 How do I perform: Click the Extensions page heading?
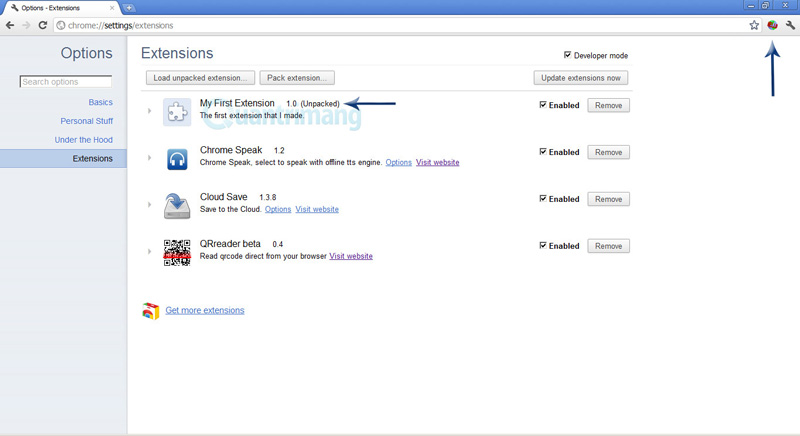pos(177,53)
